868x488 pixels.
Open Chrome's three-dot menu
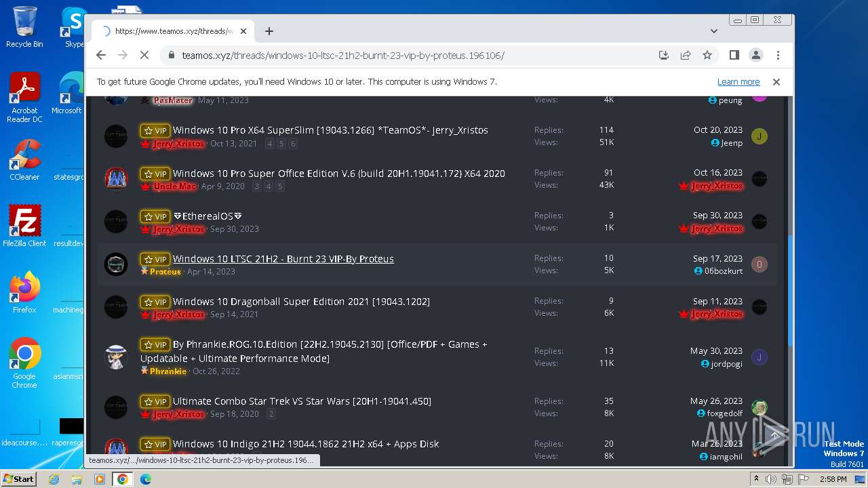coord(778,55)
